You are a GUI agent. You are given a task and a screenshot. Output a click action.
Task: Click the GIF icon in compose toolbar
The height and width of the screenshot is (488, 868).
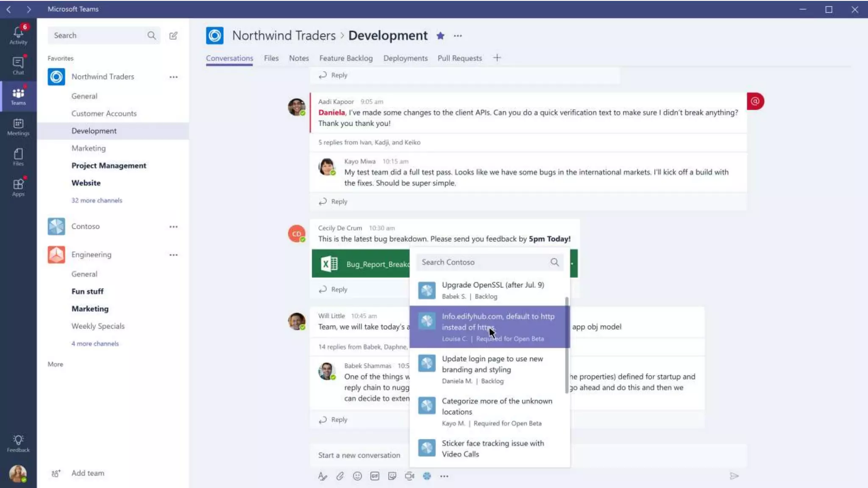(375, 476)
